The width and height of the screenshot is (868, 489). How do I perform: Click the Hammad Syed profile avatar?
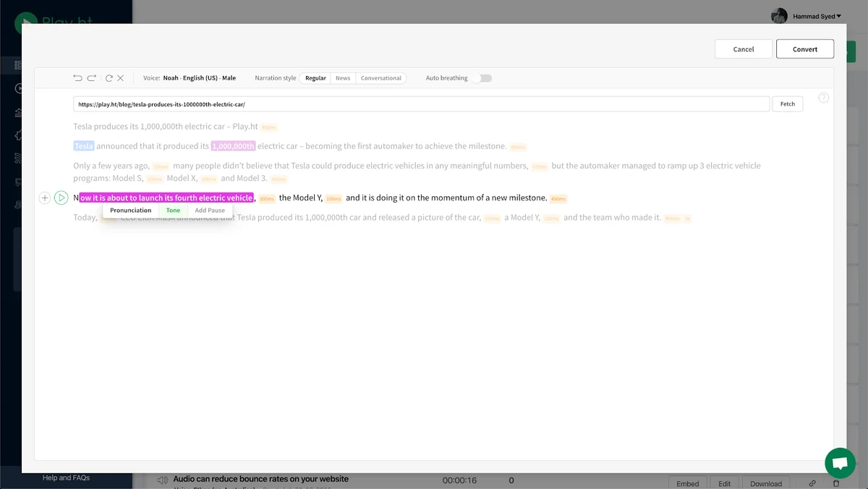[779, 16]
